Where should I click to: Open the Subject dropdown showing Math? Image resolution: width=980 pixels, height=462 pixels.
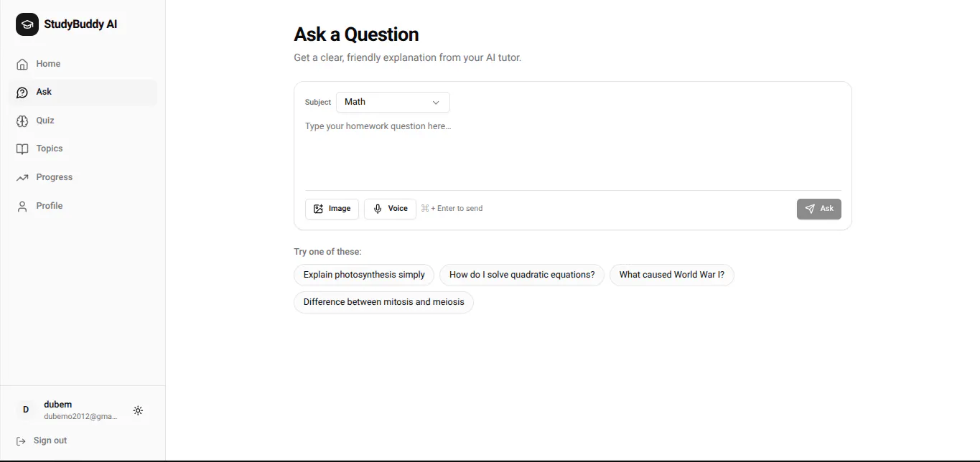tap(393, 103)
